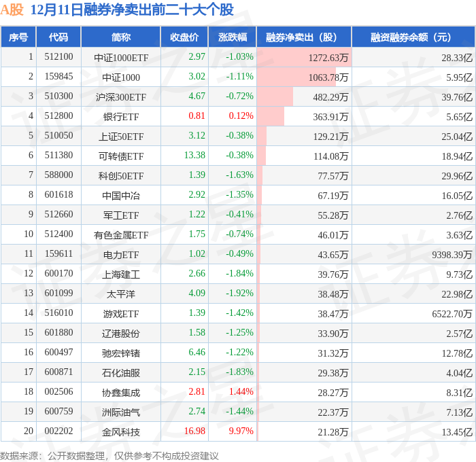
Task: Select the name 可转债ETF
Action: pyautogui.click(x=121, y=156)
